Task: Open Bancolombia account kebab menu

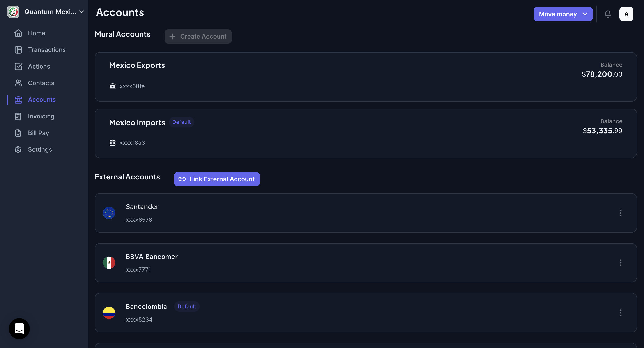Action: tap(621, 313)
